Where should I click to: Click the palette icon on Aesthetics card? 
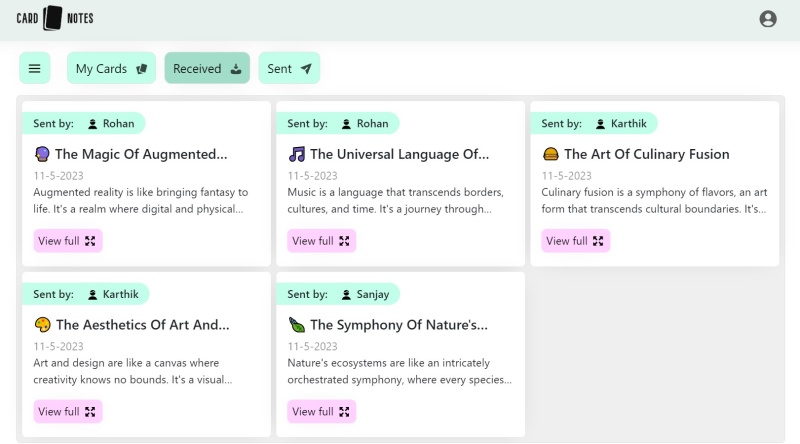click(x=42, y=325)
